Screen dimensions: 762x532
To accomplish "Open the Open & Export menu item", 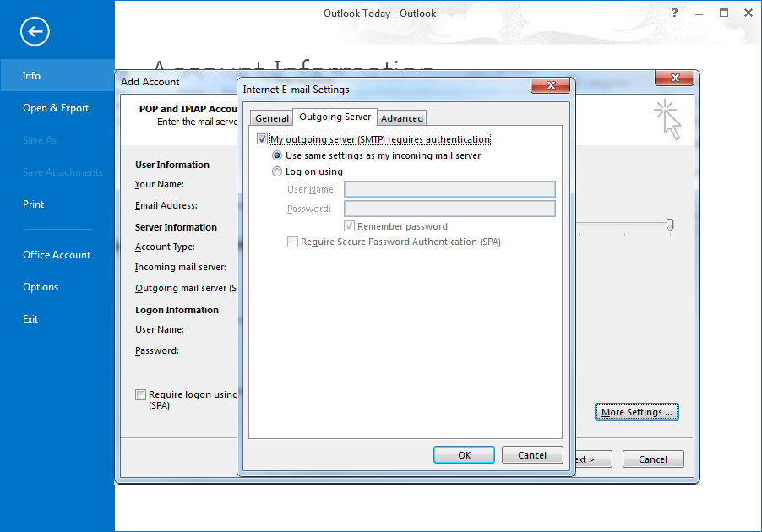I will pyautogui.click(x=56, y=108).
